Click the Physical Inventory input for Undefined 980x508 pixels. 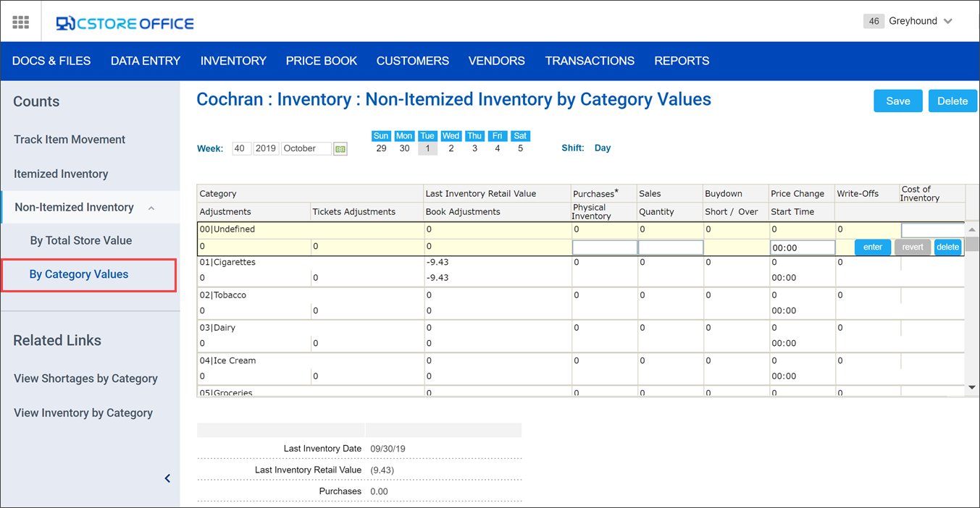(605, 247)
